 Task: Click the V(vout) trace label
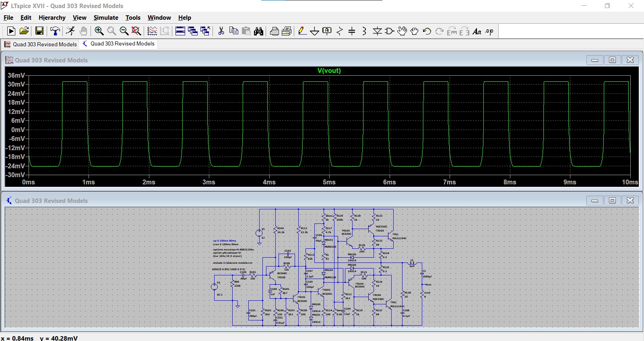(x=329, y=70)
